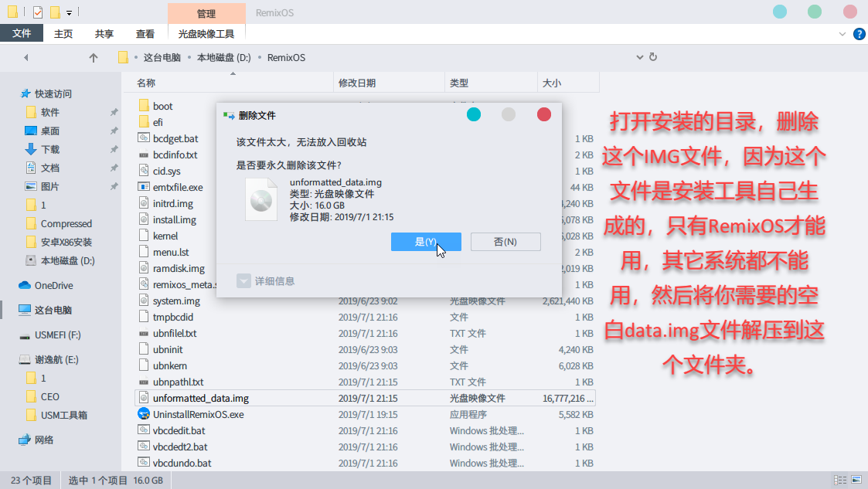This screenshot has height=489, width=868.
Task: Select the 管理 contextual tab header
Action: 206,13
